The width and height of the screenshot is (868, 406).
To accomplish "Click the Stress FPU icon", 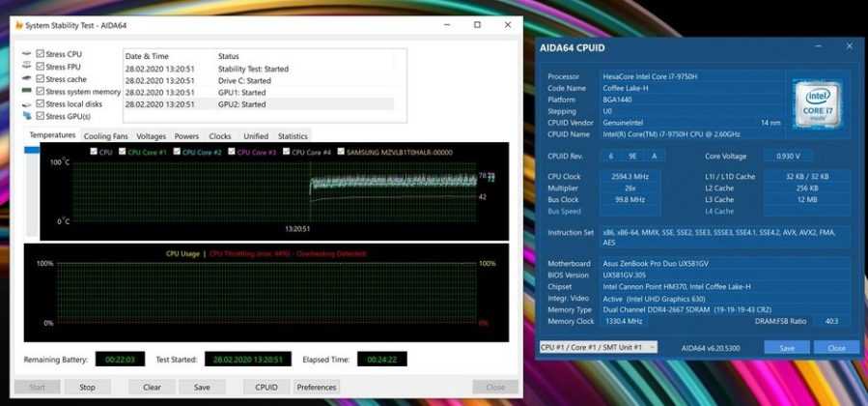I will point(25,67).
